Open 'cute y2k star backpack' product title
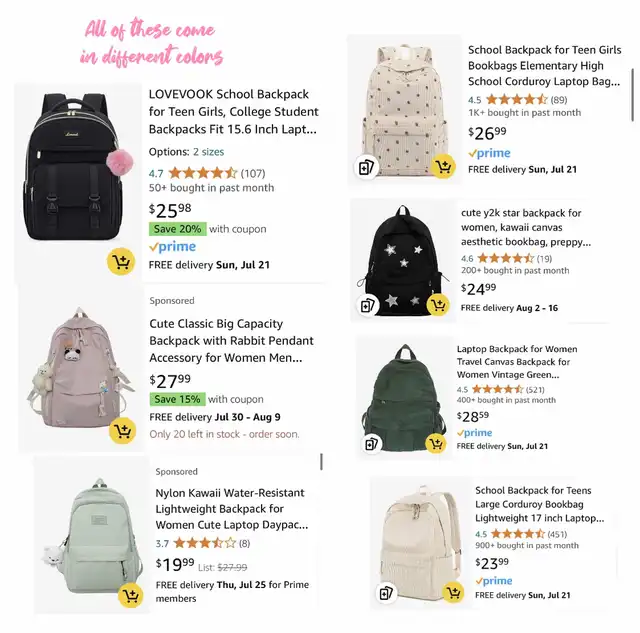 [x=526, y=227]
